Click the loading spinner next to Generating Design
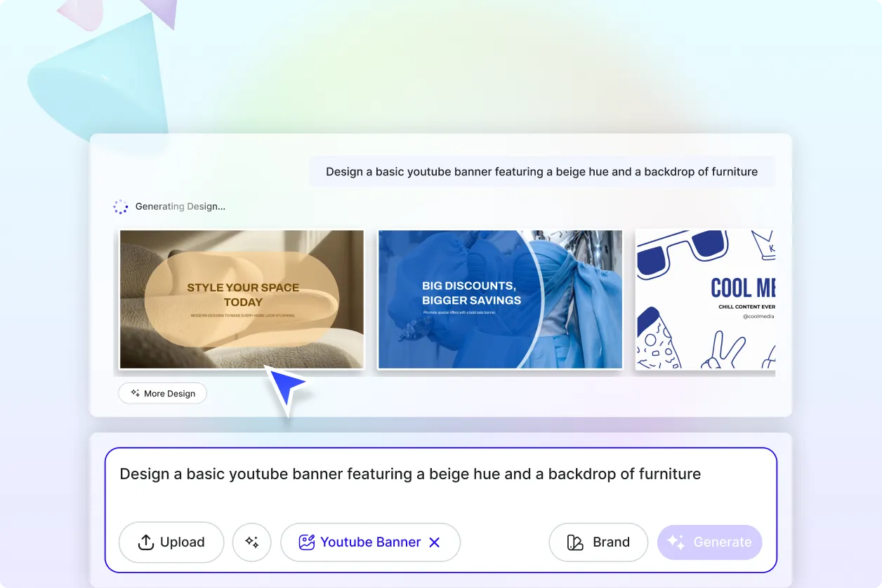This screenshot has height=588, width=882. coord(121,206)
